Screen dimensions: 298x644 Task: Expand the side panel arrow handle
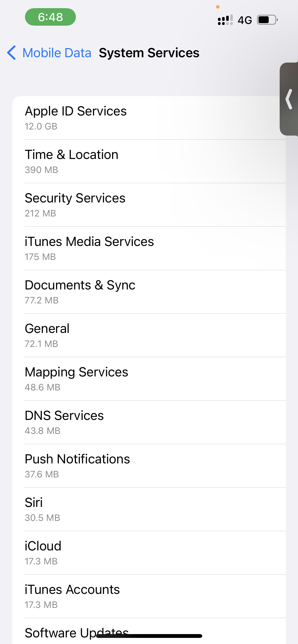[x=289, y=99]
